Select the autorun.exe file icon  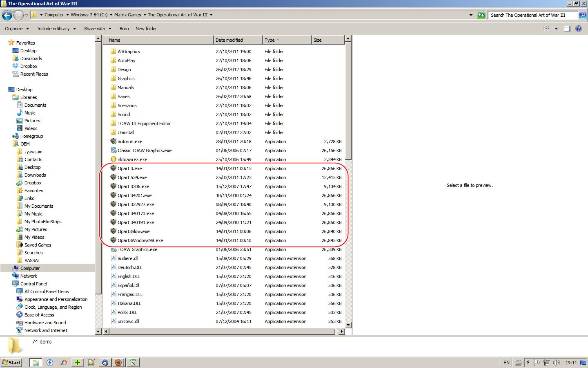click(x=114, y=141)
